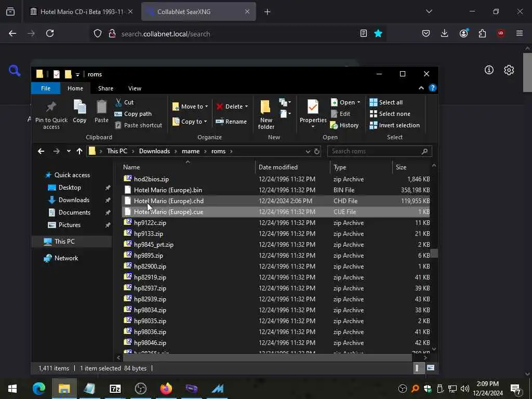Select the CollabNet SearXNG tab
The height and width of the screenshot is (399, 532).
(x=198, y=11)
